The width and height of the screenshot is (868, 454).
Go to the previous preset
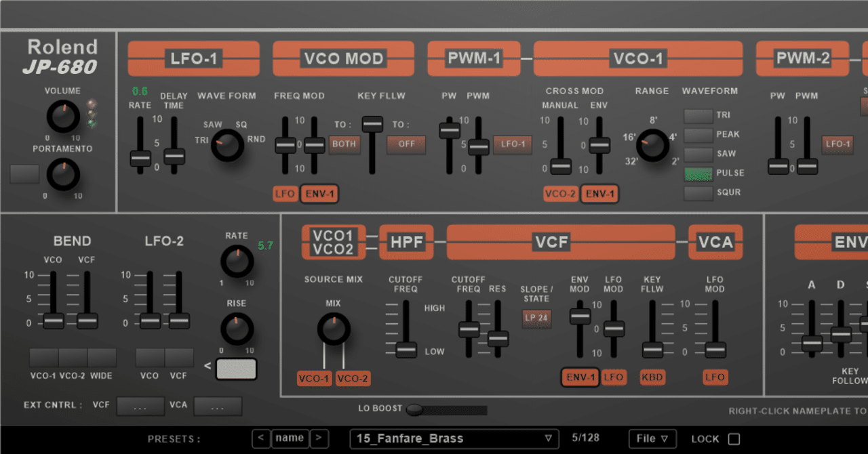pos(260,438)
